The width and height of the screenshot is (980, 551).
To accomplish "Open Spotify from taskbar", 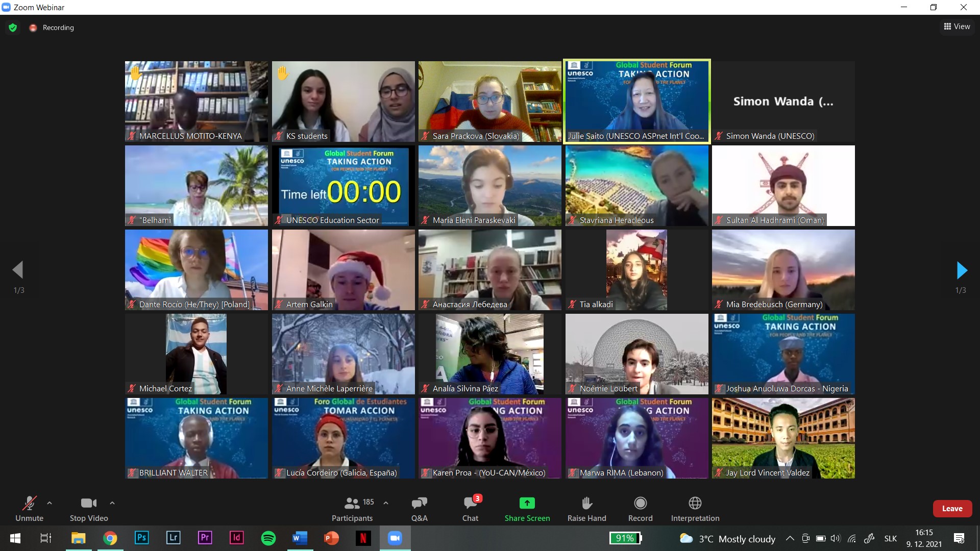I will click(x=268, y=538).
